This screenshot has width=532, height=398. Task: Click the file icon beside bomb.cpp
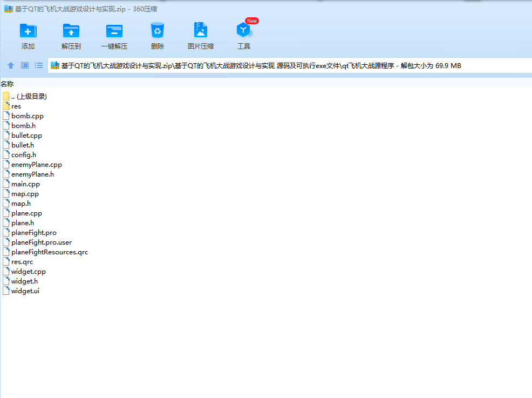coord(6,116)
